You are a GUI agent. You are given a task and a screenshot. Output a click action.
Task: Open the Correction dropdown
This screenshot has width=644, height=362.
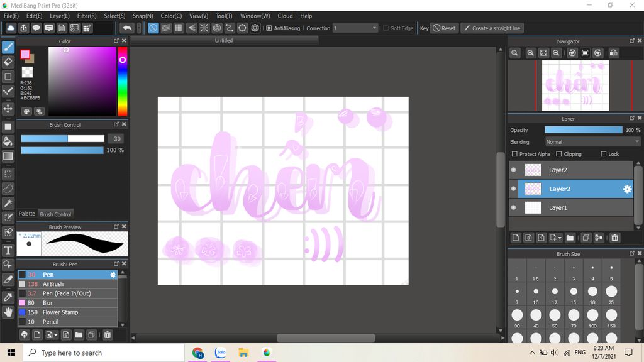click(355, 28)
